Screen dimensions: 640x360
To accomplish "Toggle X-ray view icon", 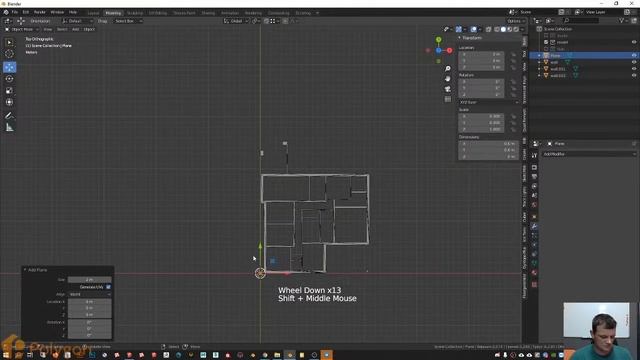I will [x=488, y=29].
